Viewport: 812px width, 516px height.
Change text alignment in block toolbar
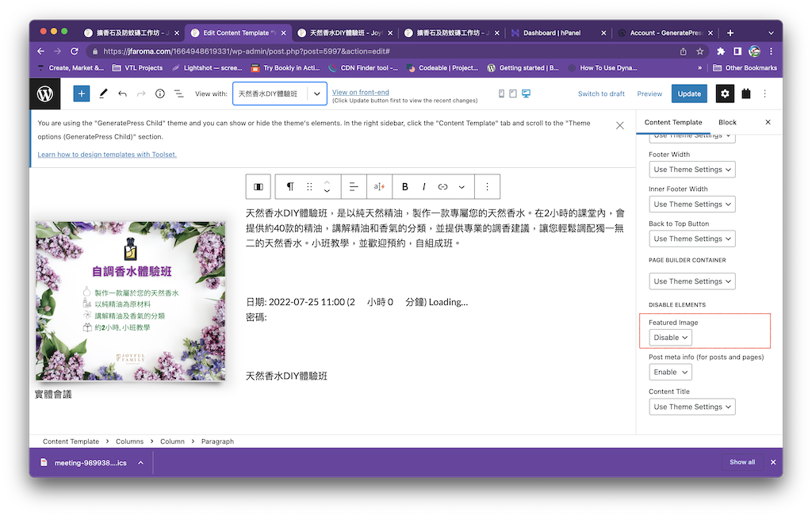pos(354,187)
